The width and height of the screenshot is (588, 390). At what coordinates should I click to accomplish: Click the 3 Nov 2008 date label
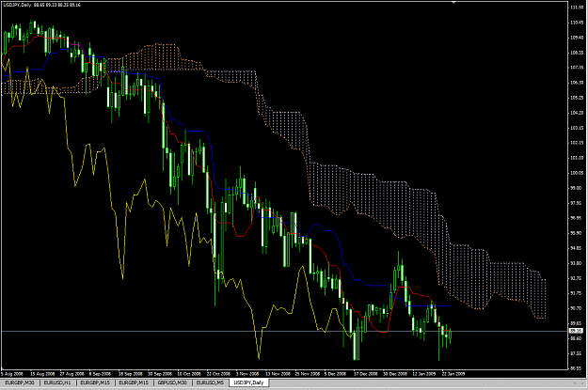(247, 374)
